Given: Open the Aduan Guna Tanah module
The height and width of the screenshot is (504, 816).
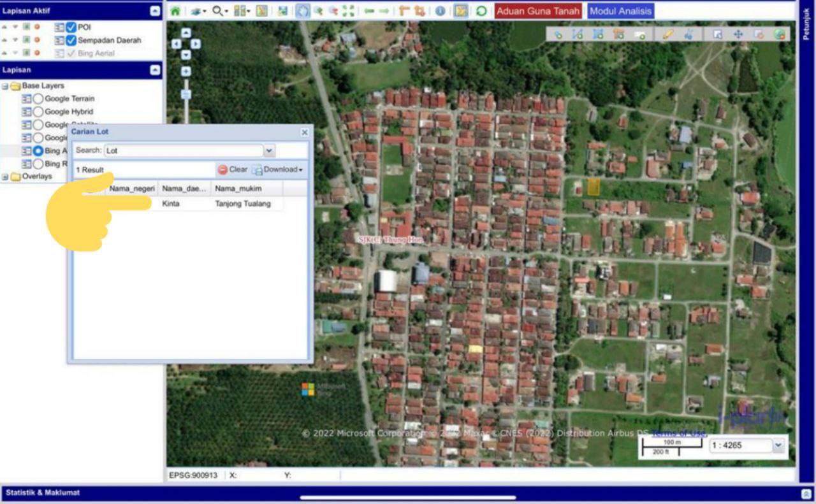Looking at the screenshot, I should tap(538, 11).
